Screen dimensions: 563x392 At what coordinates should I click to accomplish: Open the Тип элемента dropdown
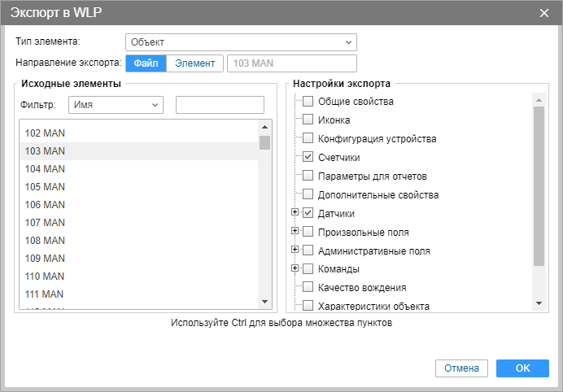[x=241, y=42]
